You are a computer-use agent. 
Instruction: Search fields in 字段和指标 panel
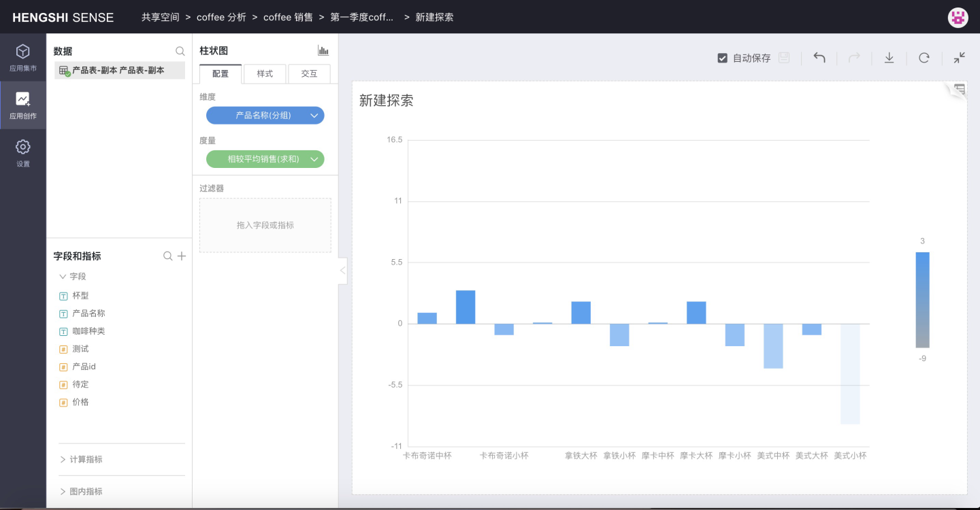click(167, 256)
